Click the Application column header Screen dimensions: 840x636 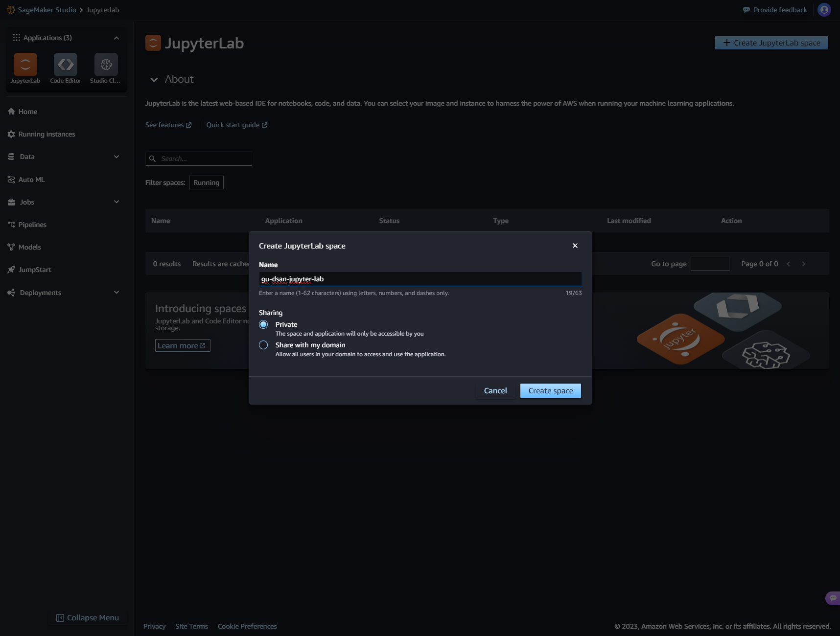[283, 221]
